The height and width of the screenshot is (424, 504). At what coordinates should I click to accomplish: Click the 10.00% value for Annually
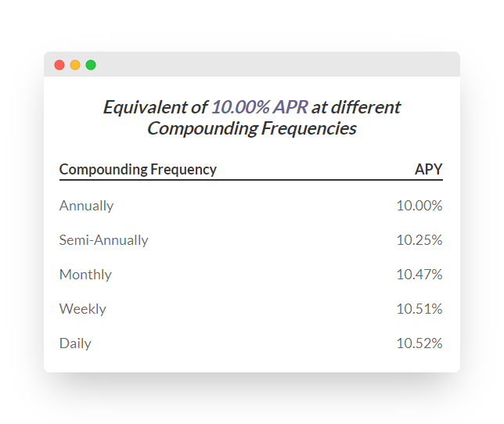coord(419,206)
